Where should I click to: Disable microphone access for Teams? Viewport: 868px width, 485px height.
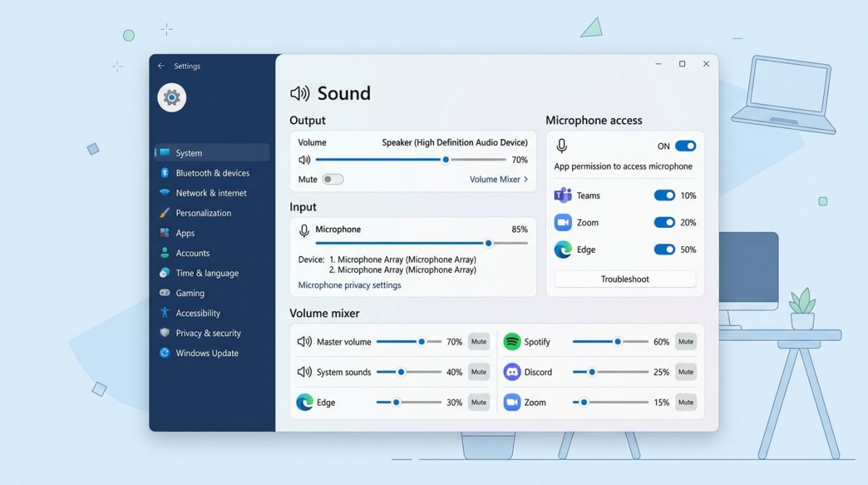pos(665,195)
